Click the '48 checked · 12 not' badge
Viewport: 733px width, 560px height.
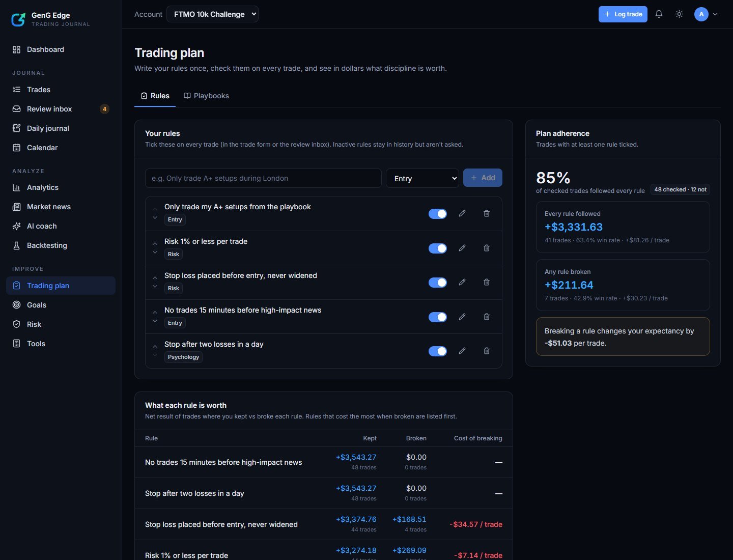(681, 189)
